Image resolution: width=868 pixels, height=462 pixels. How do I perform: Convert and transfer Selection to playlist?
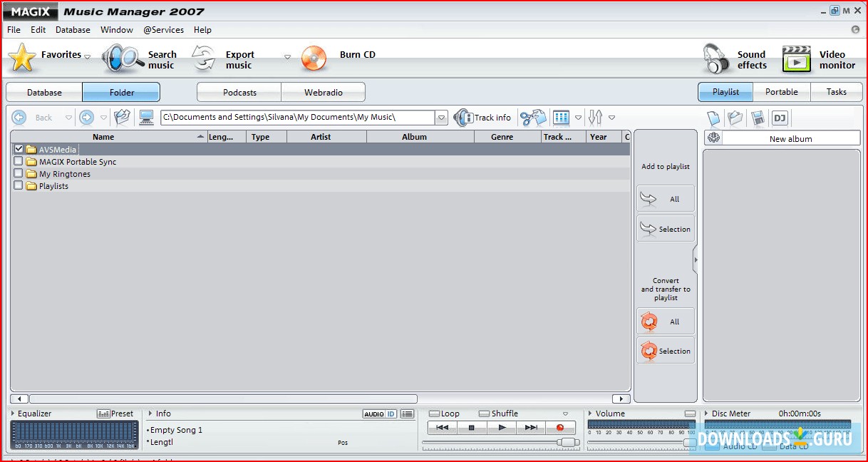click(666, 351)
